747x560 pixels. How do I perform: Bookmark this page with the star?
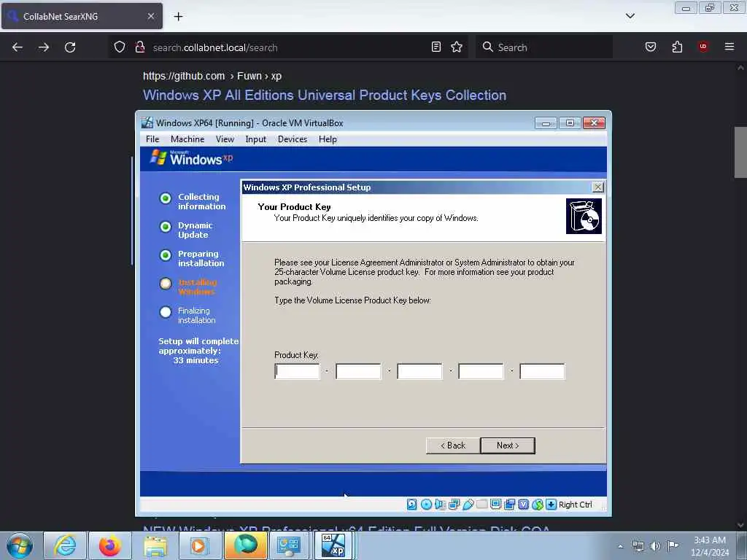point(457,47)
